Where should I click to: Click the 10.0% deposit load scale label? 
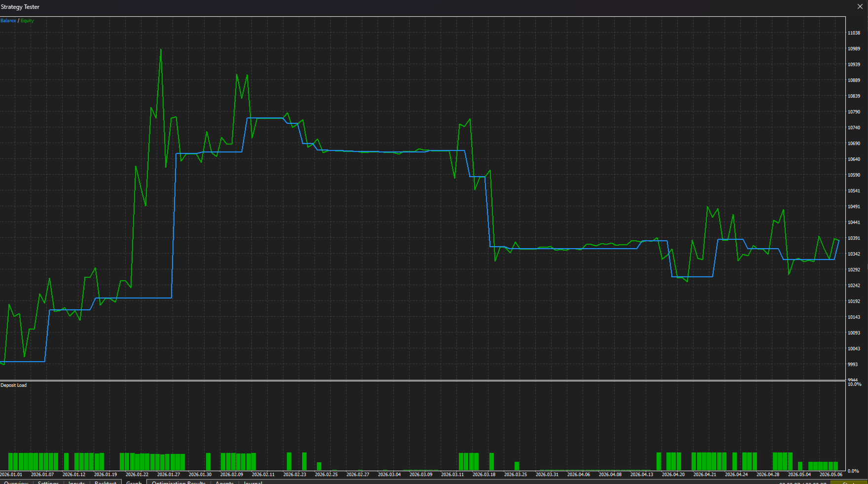point(855,384)
